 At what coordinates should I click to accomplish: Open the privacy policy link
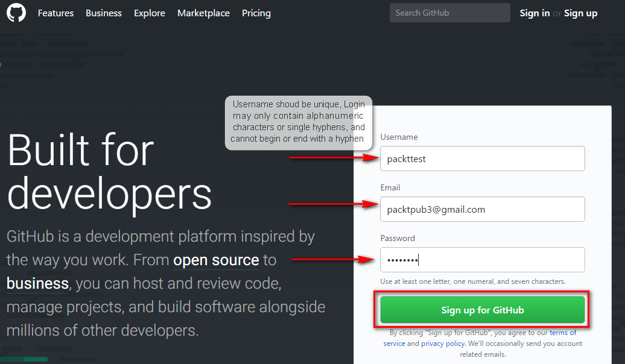point(442,344)
